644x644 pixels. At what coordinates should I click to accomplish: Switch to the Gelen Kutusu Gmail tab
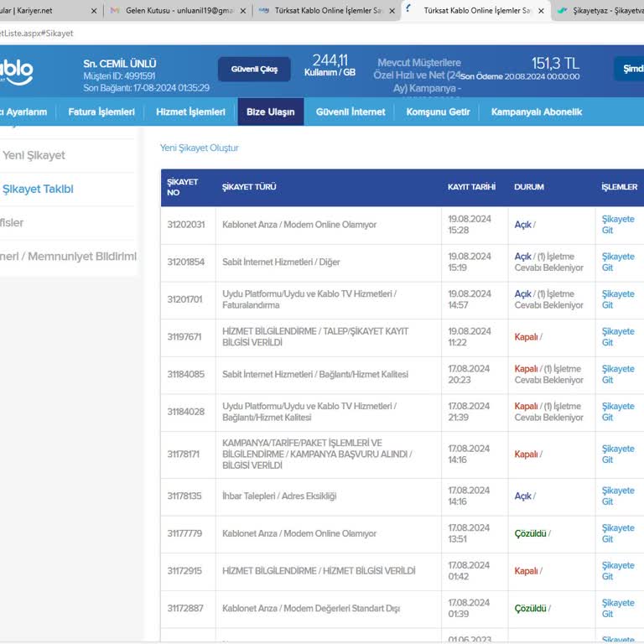tap(179, 11)
